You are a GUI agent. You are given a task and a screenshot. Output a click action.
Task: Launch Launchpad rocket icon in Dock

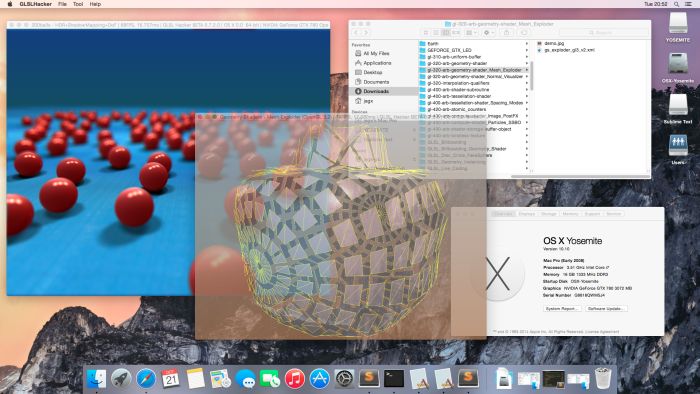(121, 379)
